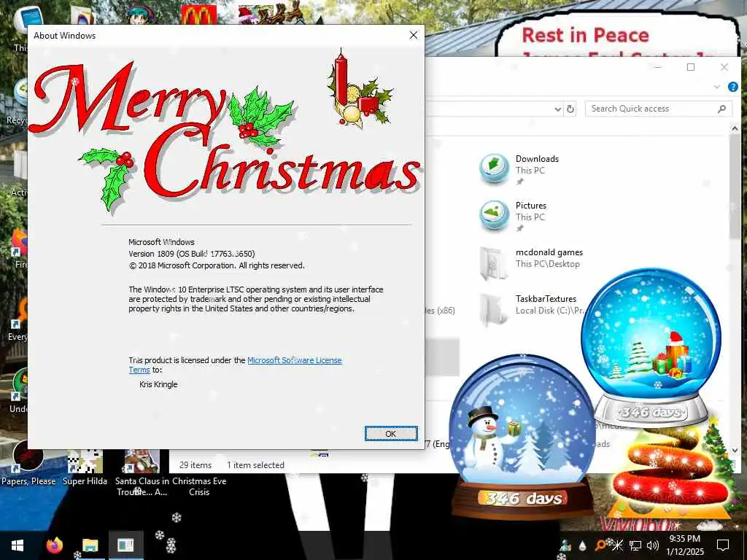Click the Search Quick access field

pyautogui.click(x=659, y=109)
